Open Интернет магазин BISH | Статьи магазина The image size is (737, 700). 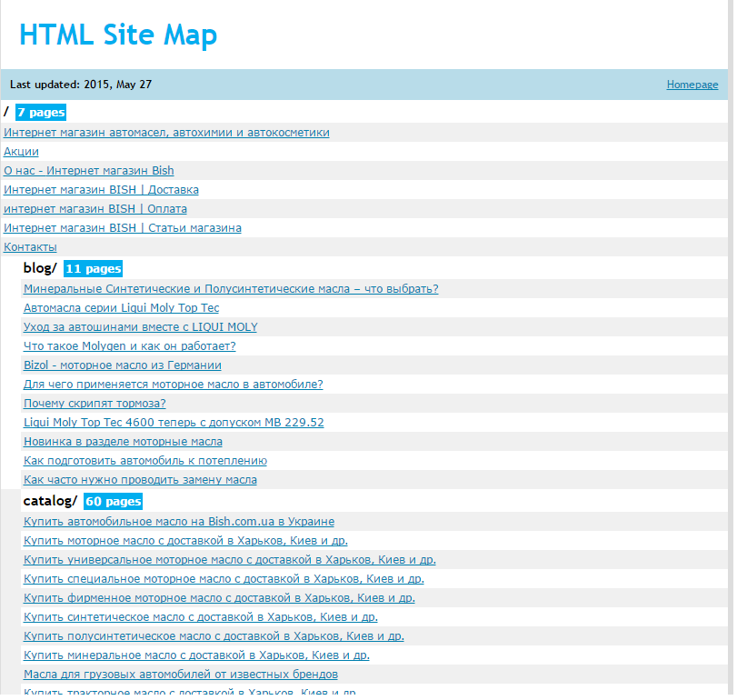click(122, 228)
